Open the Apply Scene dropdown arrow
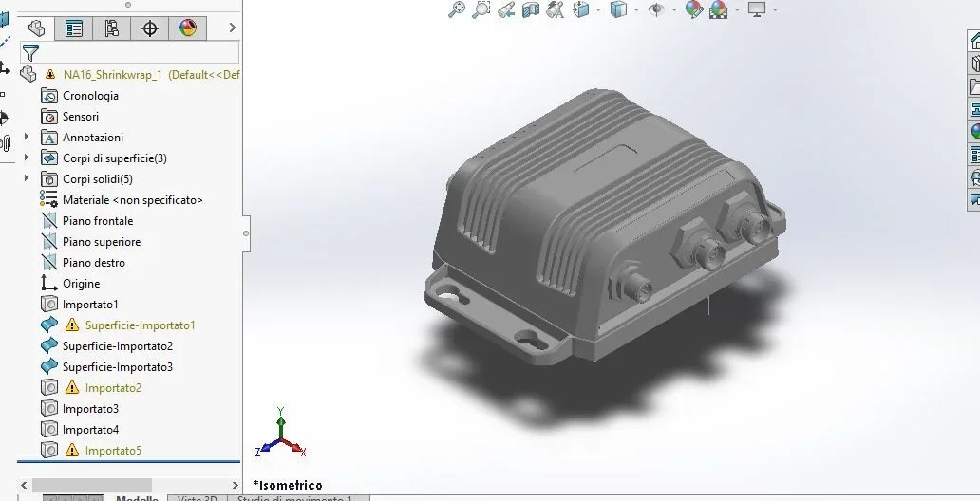Viewport: 980px width, 501px height. coord(737,10)
